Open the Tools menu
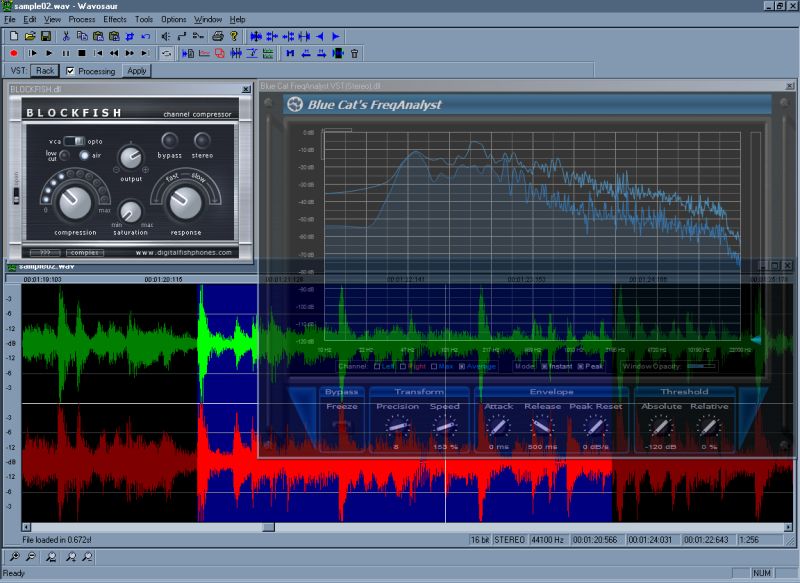The width and height of the screenshot is (800, 583). pyautogui.click(x=144, y=19)
